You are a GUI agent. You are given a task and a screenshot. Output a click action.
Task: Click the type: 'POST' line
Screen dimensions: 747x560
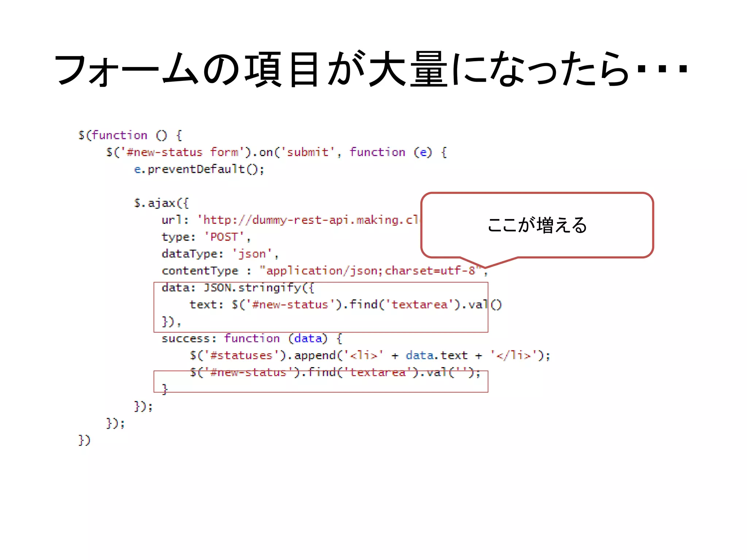tap(206, 237)
